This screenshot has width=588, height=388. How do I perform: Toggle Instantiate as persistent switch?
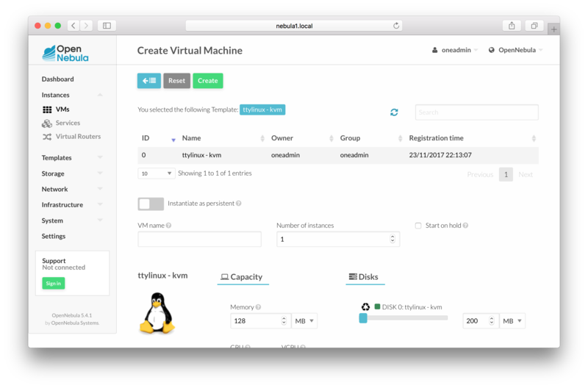151,204
